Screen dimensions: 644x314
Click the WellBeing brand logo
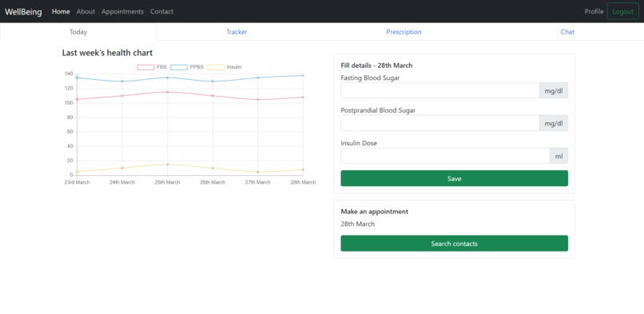pos(23,11)
